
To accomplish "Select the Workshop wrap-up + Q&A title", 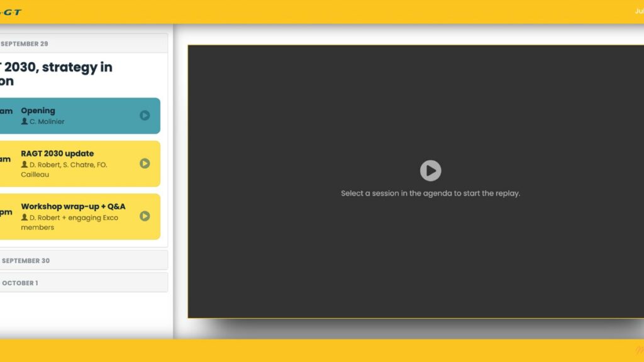I will click(73, 206).
